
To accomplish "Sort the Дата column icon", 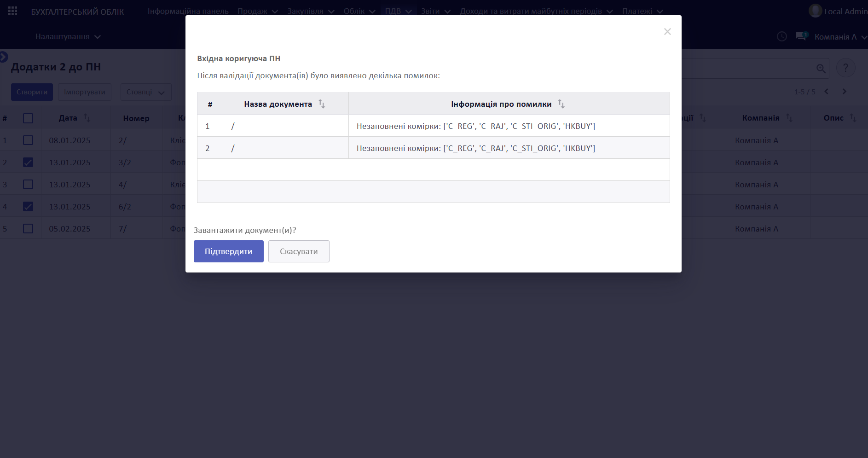I will click(87, 118).
